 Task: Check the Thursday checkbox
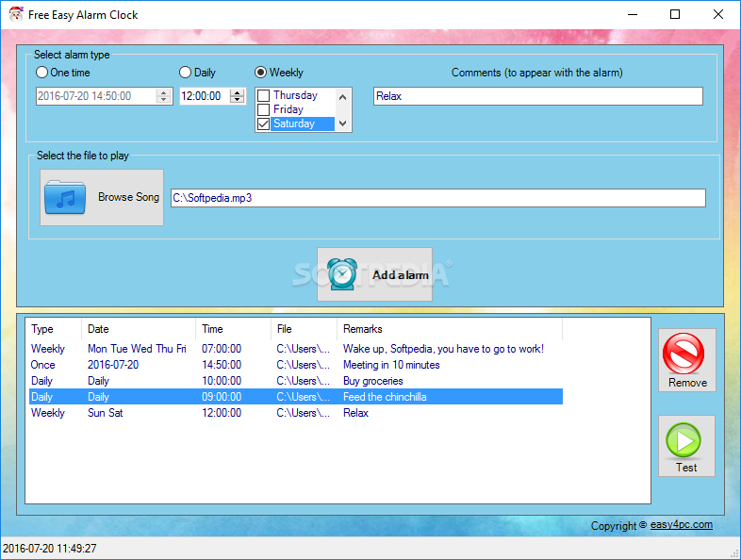(x=264, y=95)
